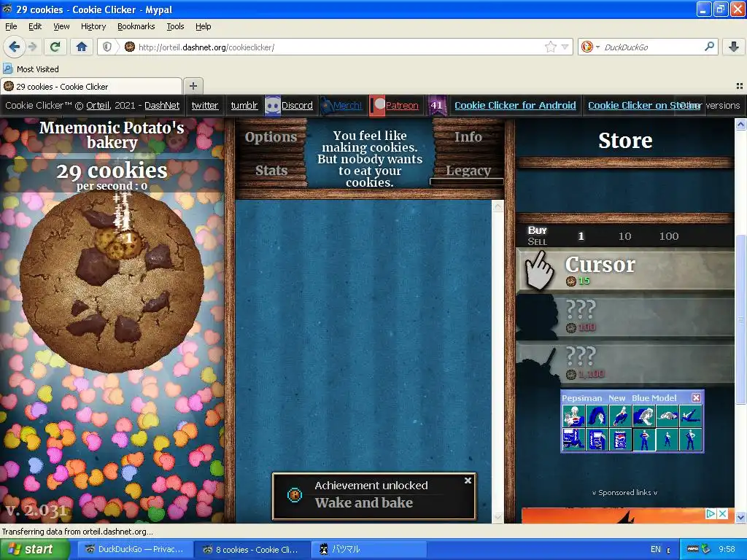Open the browser home page icon
Image resolution: width=747 pixels, height=560 pixels.
82,47
